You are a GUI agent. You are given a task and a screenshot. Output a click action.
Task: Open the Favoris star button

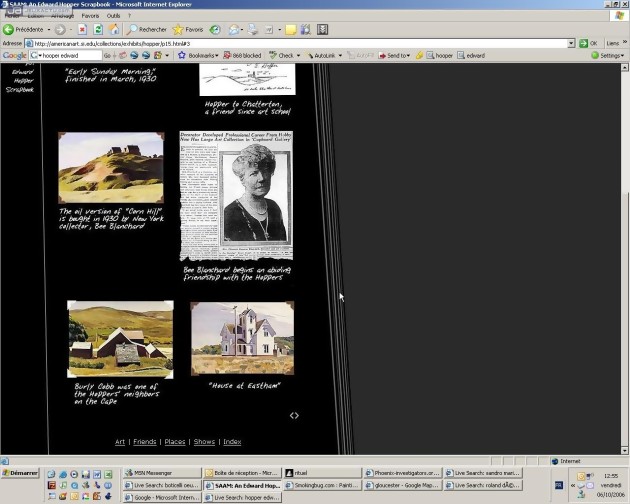tap(188, 30)
